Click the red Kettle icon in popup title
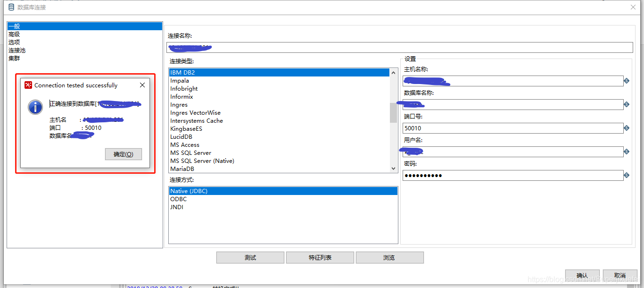The image size is (644, 288). [28, 85]
